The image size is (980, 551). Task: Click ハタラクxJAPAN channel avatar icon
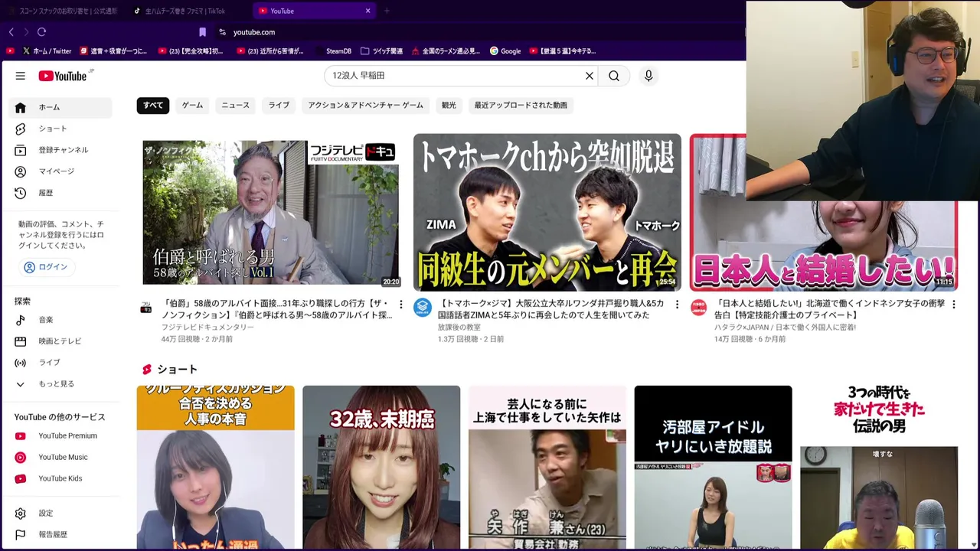[698, 308]
